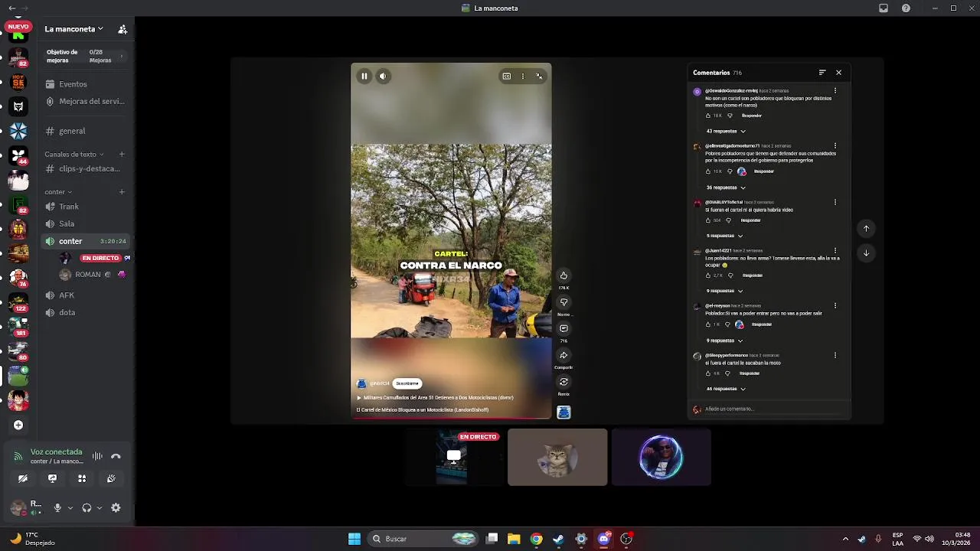Toggle noise suppression waveform icon
This screenshot has width=980, height=551.
97,456
